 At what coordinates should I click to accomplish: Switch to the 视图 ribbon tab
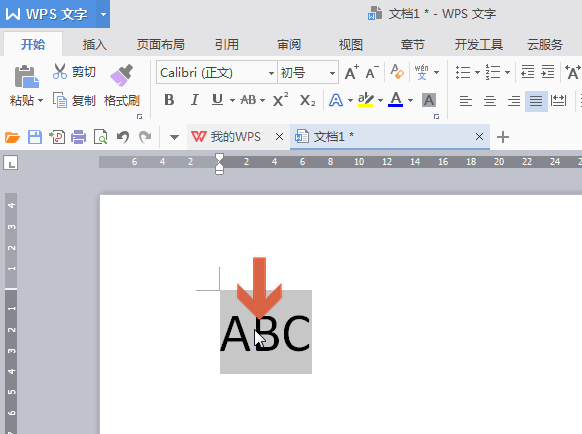pos(351,45)
